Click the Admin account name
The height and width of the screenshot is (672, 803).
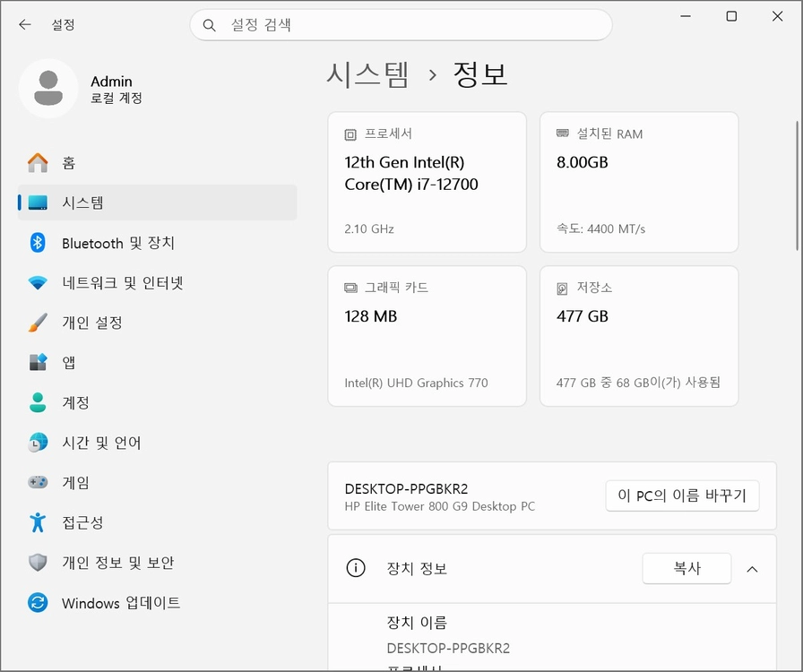(111, 82)
